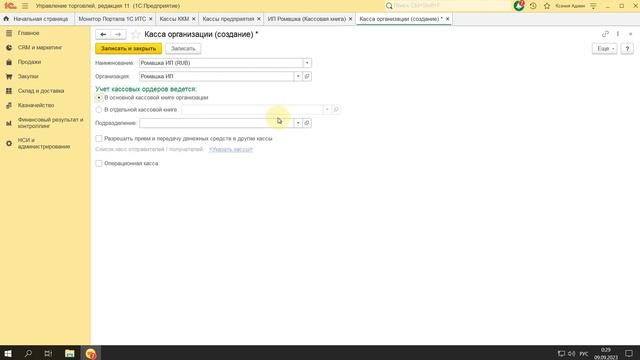640x360 pixels.
Task: Close the Касса организации (создание) tab
Action: (x=447, y=19)
